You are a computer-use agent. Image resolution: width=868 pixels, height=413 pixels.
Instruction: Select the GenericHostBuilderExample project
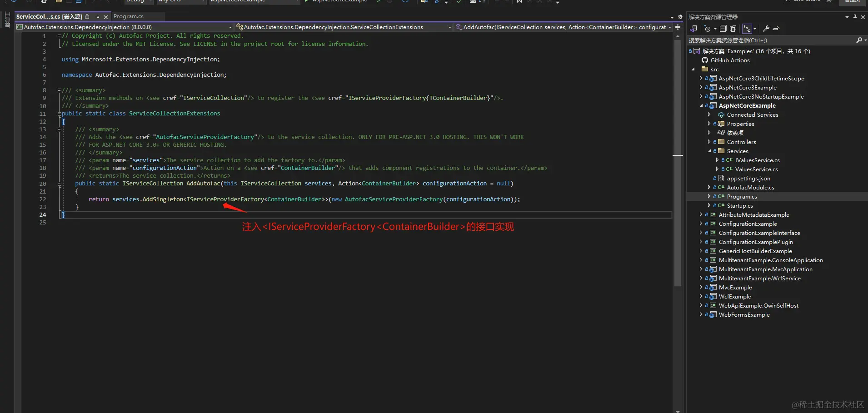pyautogui.click(x=755, y=251)
